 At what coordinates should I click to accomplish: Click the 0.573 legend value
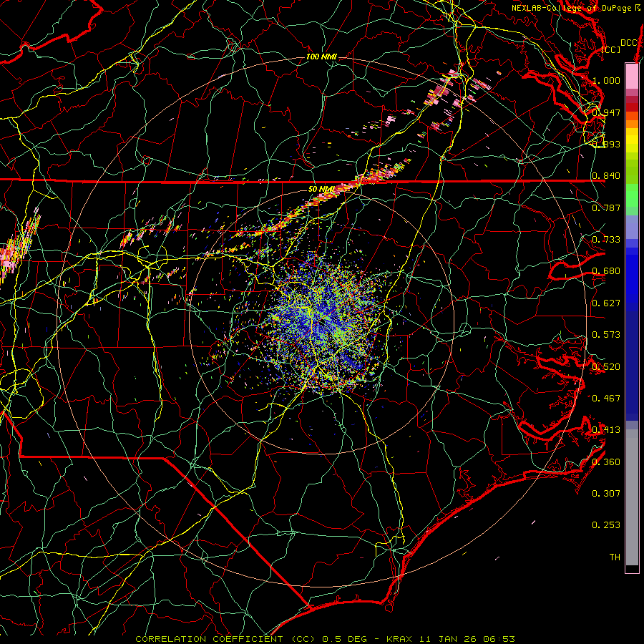click(x=606, y=334)
